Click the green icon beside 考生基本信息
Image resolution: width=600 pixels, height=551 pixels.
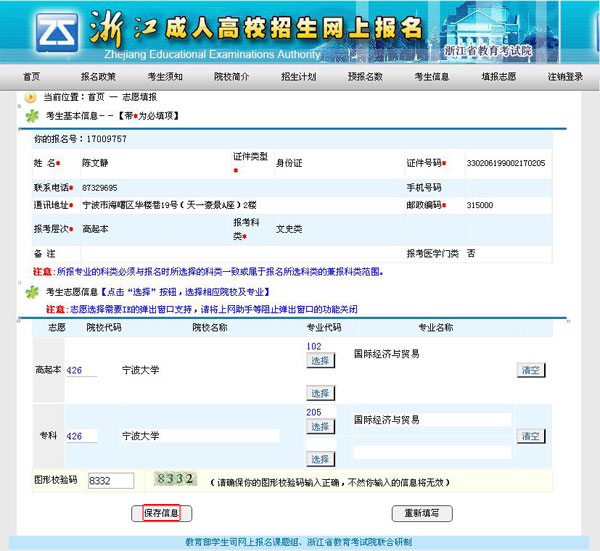pyautogui.click(x=32, y=116)
